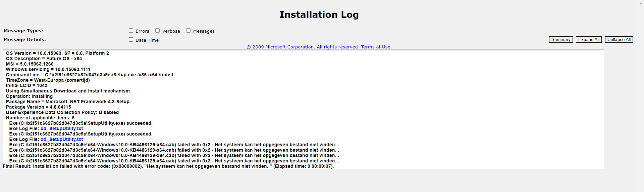Toggle the Messages checkbox
Image resolution: width=644 pixels, height=192 pixels.
click(188, 31)
